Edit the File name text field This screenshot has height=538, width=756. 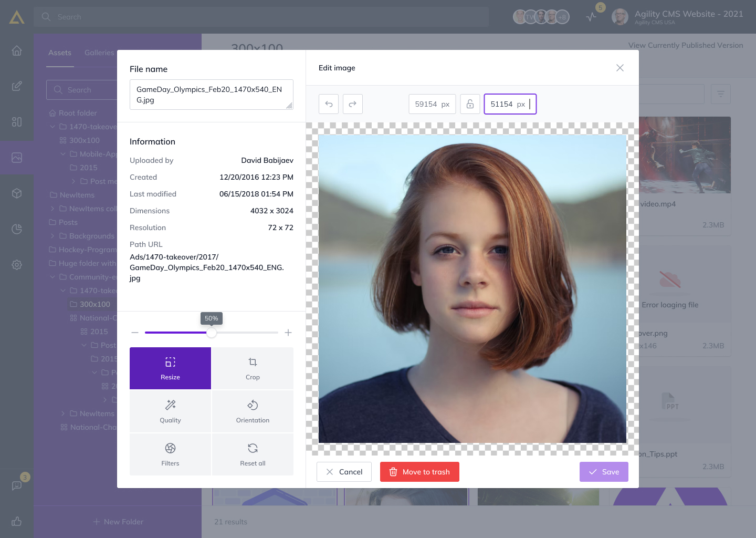[x=211, y=95]
